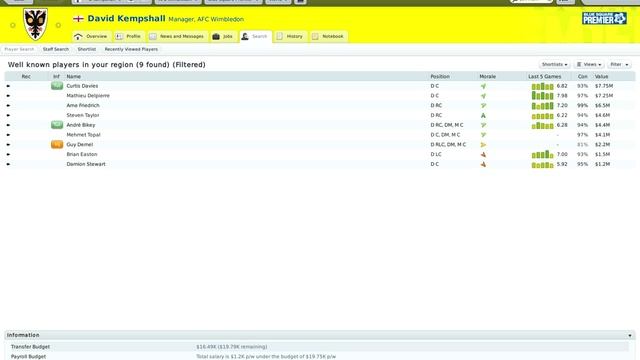This screenshot has width=640, height=360.
Task: Click Steven Taylor's last 5 games bar chart
Action: point(542,116)
